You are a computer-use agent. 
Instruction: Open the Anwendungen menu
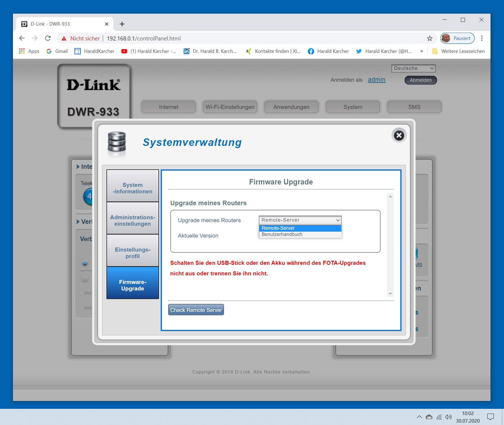(x=291, y=107)
